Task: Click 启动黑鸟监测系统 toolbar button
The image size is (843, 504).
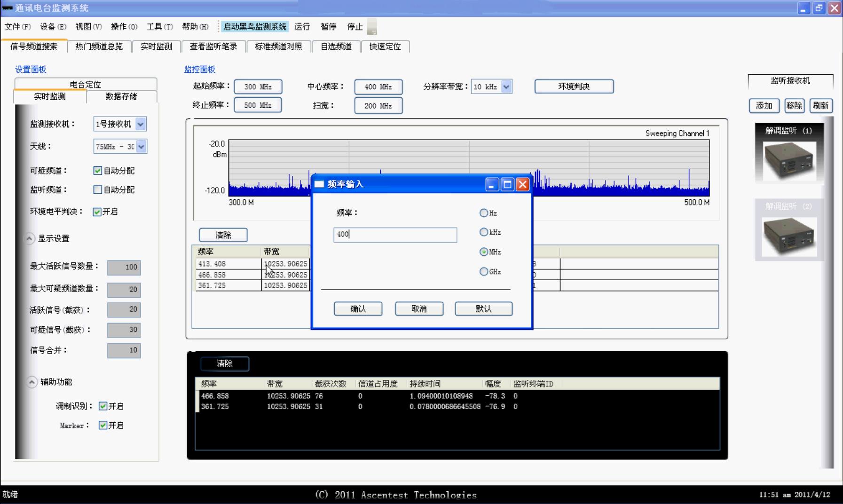Action: click(x=255, y=27)
